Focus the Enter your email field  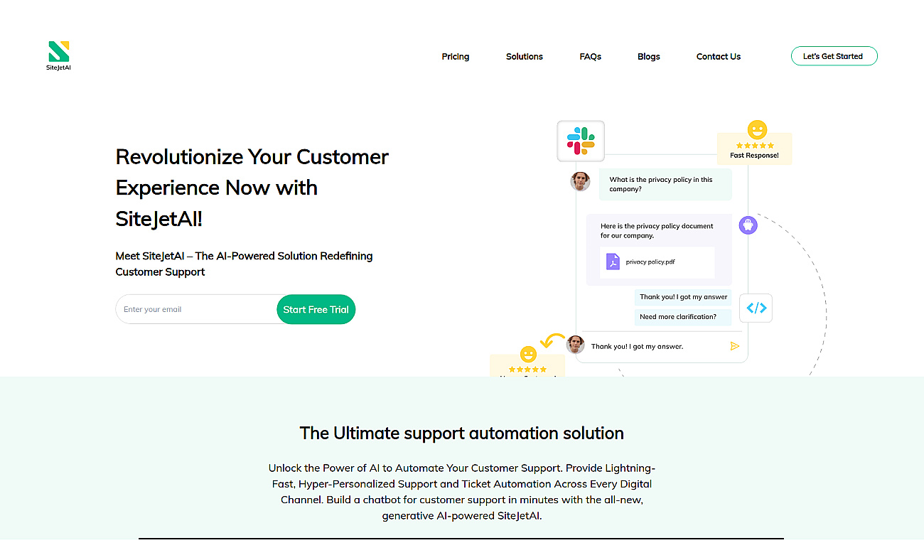pyautogui.click(x=196, y=309)
